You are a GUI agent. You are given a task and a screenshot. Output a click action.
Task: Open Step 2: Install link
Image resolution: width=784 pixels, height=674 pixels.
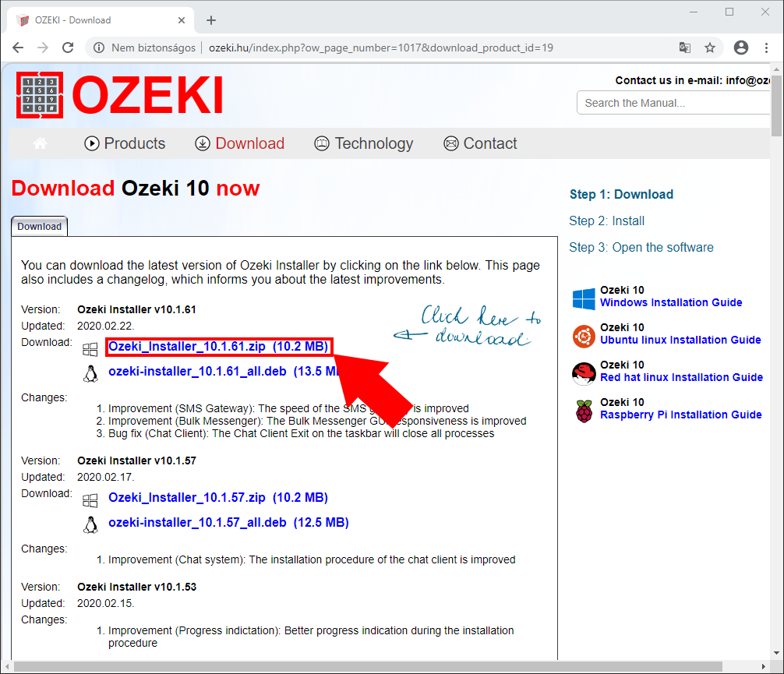point(606,221)
